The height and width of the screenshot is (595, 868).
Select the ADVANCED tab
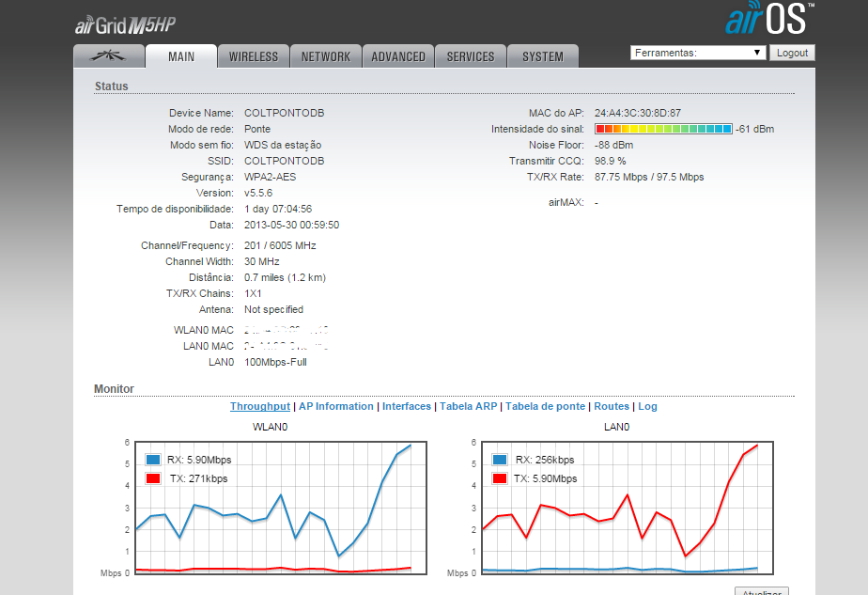pos(398,56)
